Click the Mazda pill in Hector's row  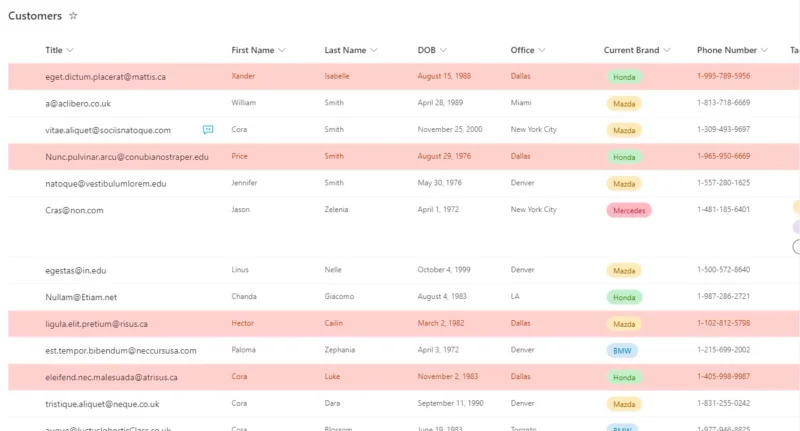(624, 324)
